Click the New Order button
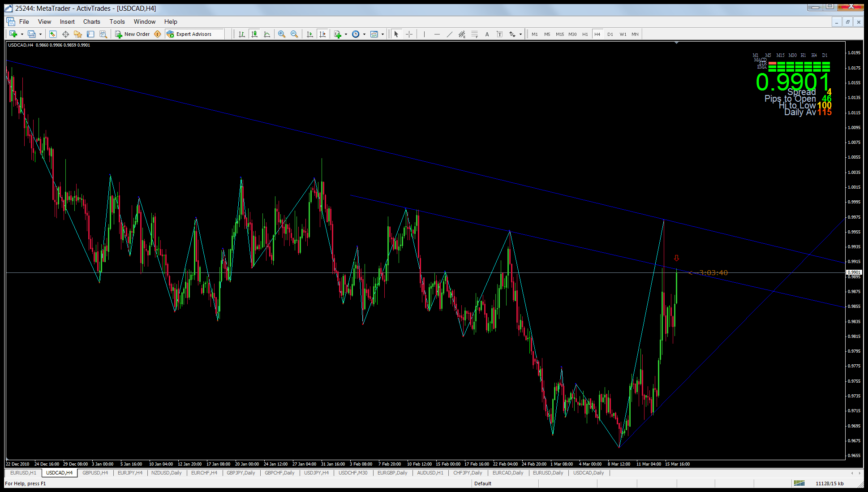This screenshot has height=492, width=868. 133,34
